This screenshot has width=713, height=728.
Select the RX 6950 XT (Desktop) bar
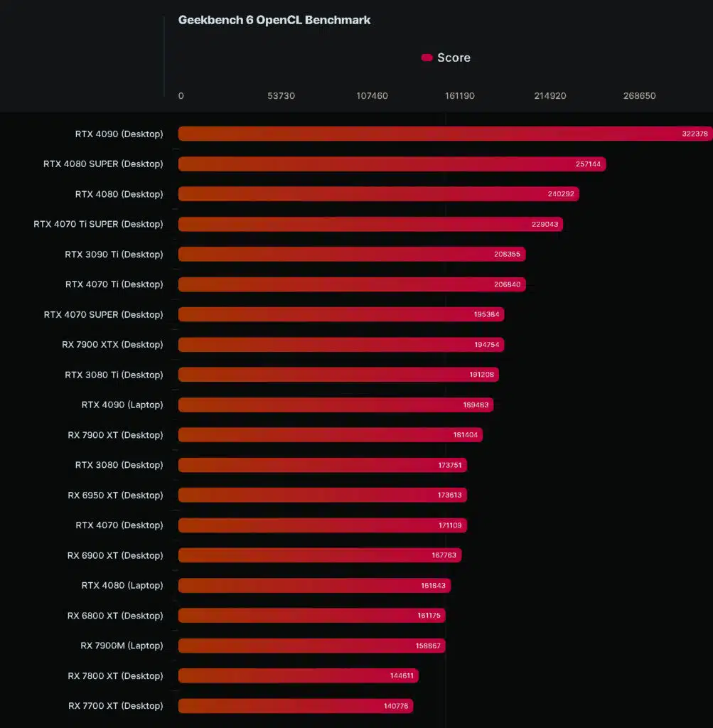[323, 495]
